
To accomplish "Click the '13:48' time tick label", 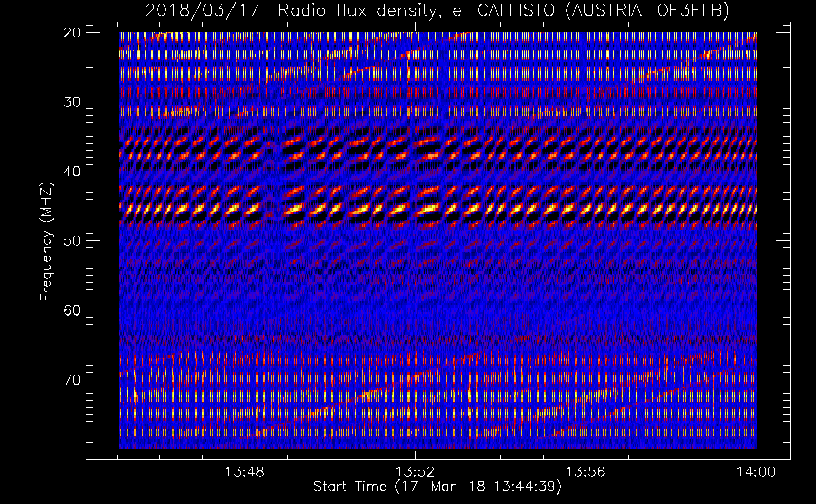I will click(x=245, y=472).
